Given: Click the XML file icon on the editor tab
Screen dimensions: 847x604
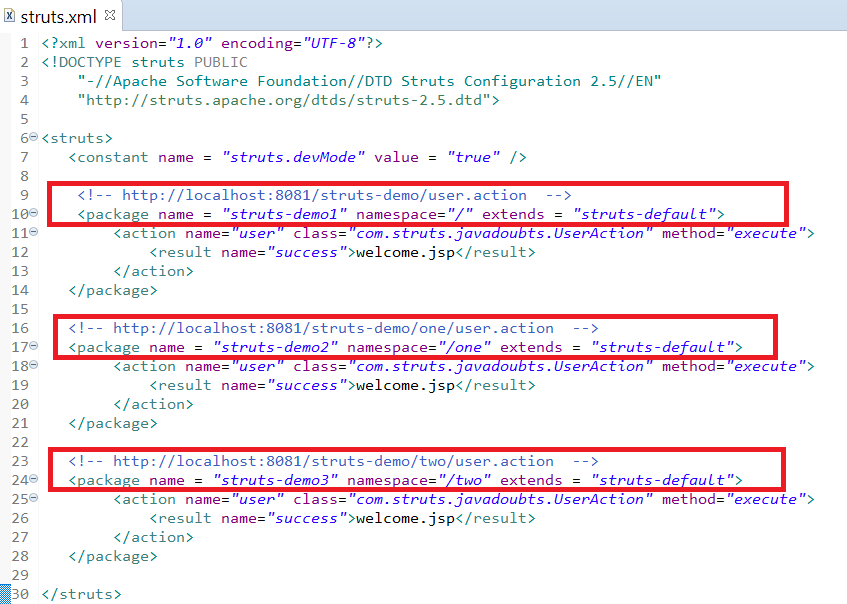Looking at the screenshot, I should coord(10,16).
